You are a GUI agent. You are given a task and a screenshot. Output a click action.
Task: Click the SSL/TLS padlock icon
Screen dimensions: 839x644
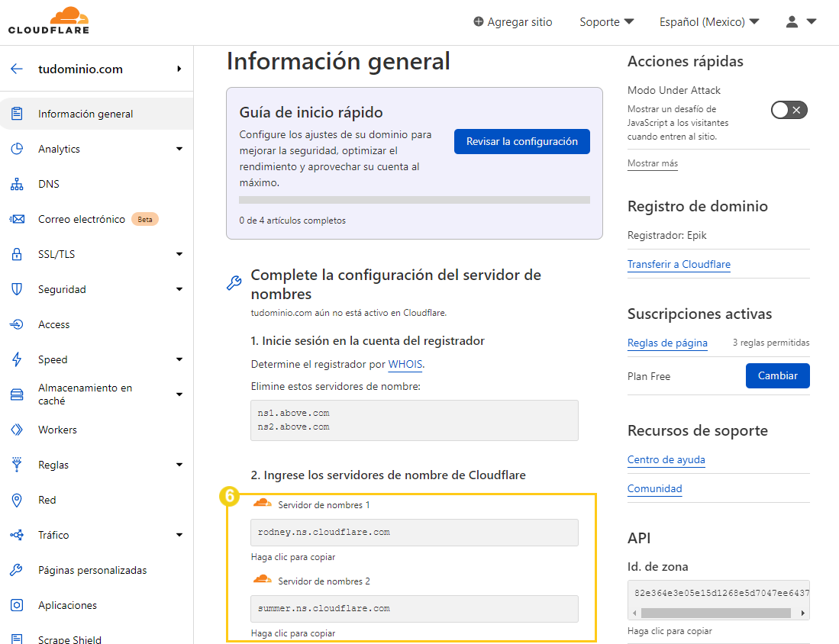click(x=17, y=254)
